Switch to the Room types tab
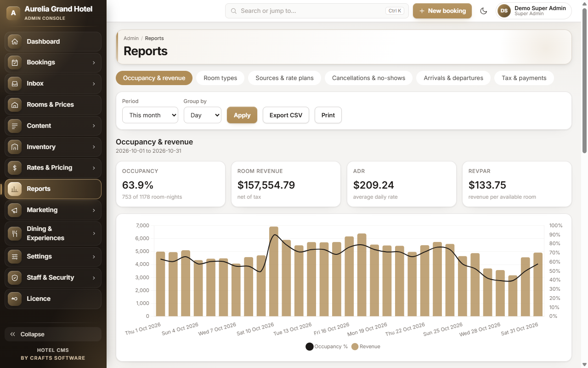Screen dimensions: 588x368 click(220, 78)
